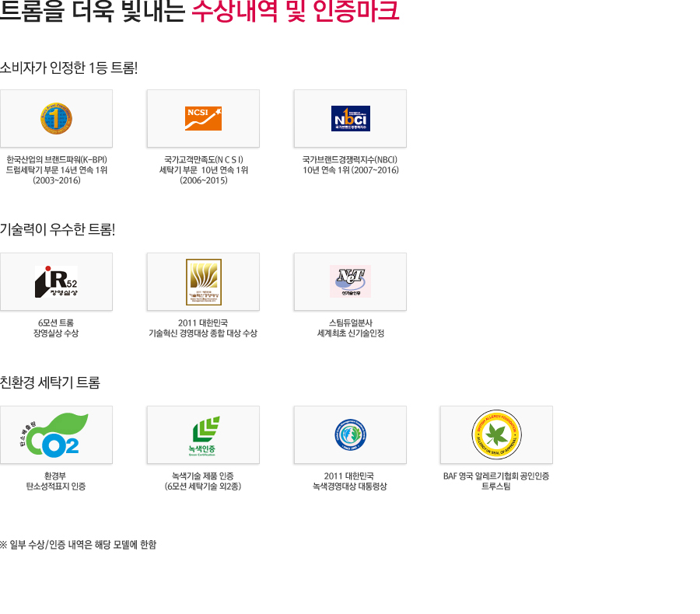Click the text 세탁기 부문 10년 연속 1위
The width and height of the screenshot is (700, 614).
click(x=204, y=170)
